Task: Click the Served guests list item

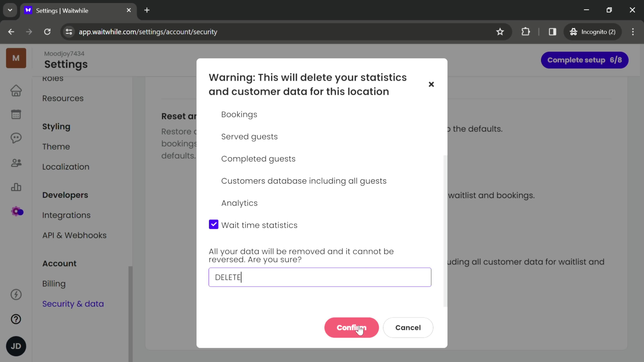Action: coord(249,137)
